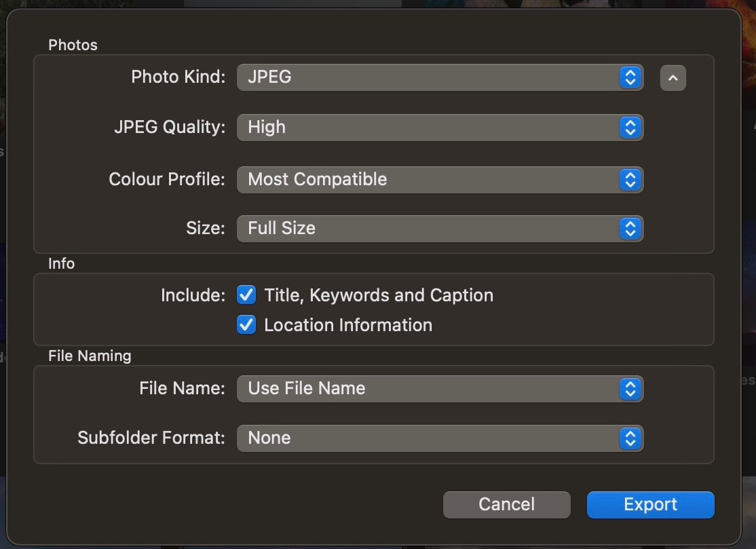
Task: Collapse photo options with the chevron button
Action: coord(673,78)
